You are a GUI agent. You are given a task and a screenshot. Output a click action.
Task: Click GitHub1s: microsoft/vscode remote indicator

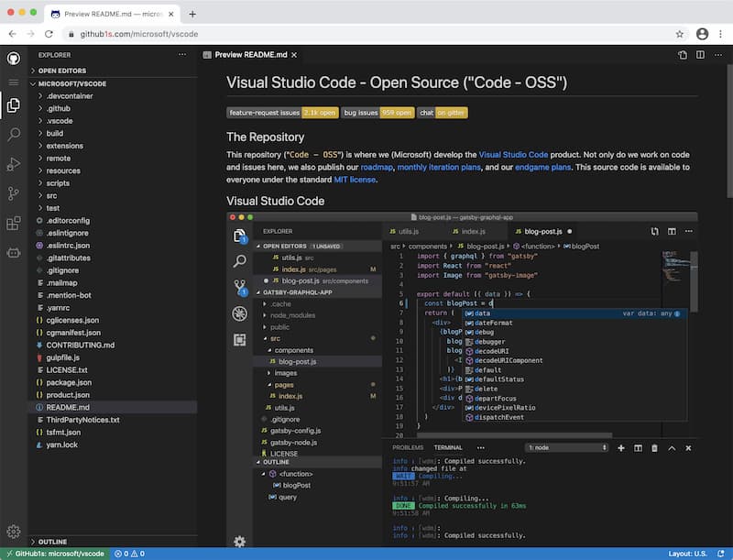[x=55, y=554]
